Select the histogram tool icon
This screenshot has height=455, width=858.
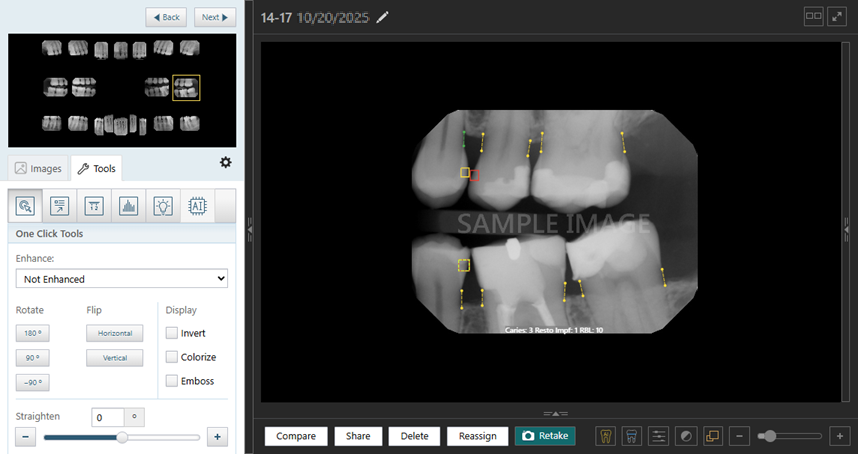tap(128, 206)
